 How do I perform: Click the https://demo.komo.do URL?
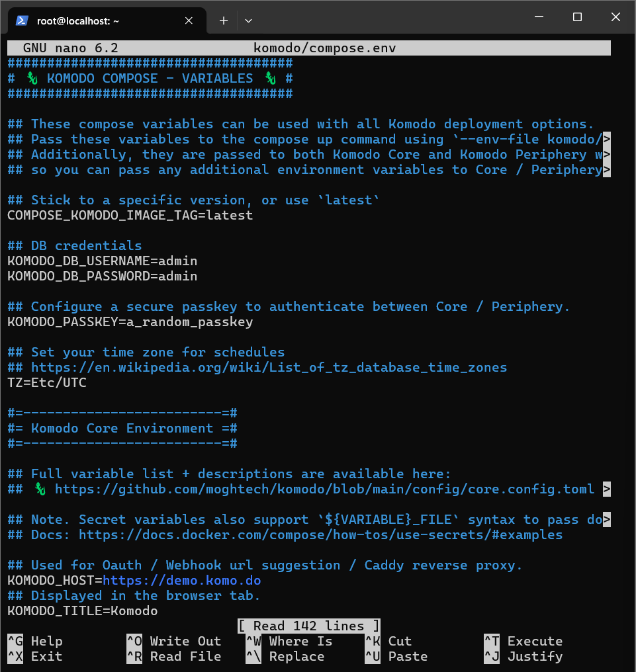pyautogui.click(x=182, y=580)
